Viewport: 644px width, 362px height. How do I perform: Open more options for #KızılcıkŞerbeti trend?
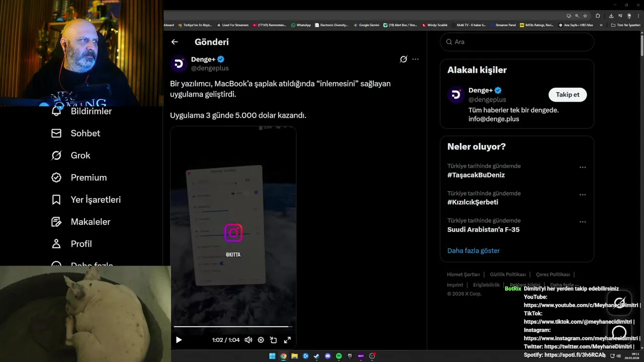click(583, 195)
